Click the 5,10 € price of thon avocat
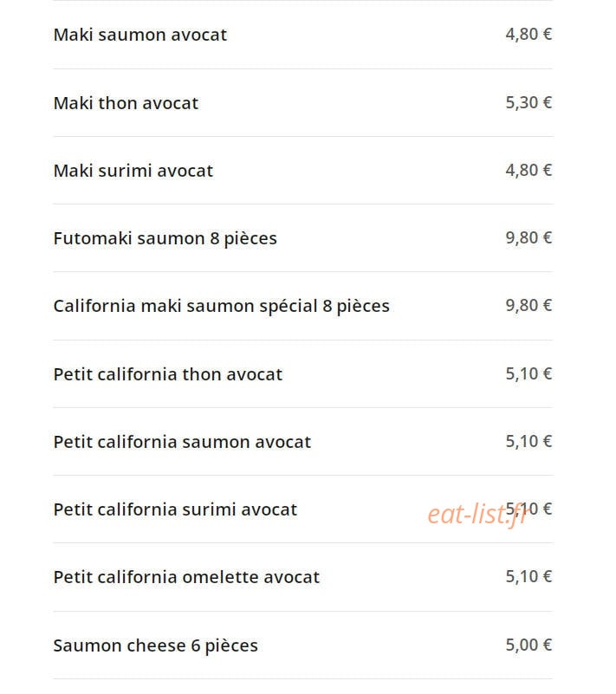The image size is (616, 694). [x=528, y=374]
